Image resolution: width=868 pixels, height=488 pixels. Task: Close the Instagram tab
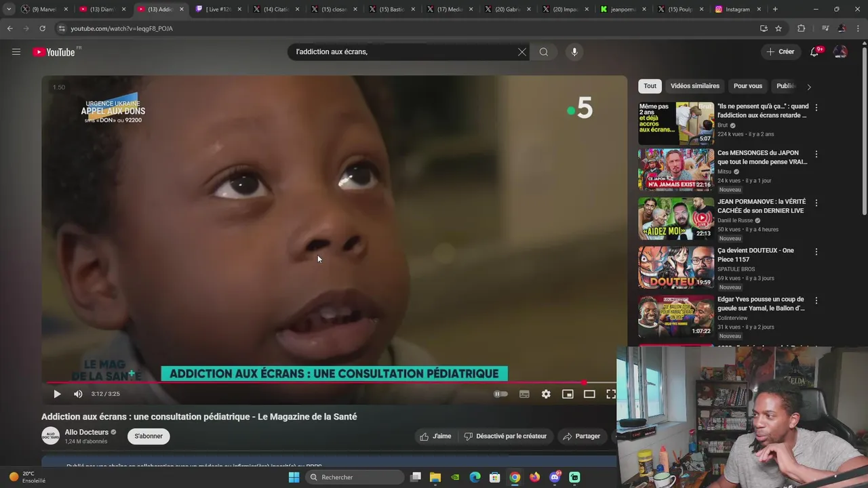759,9
